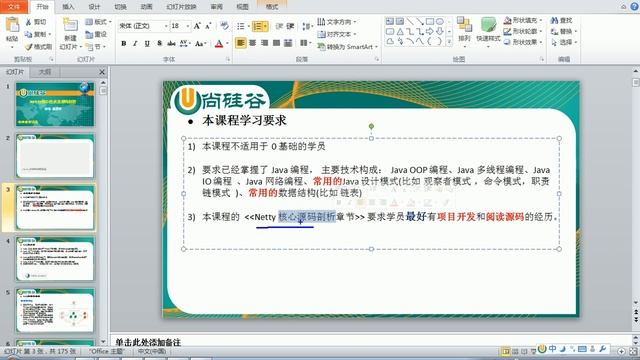Switch to Normal view in status bar
Image resolution: width=640 pixels, height=360 pixels.
click(506, 351)
